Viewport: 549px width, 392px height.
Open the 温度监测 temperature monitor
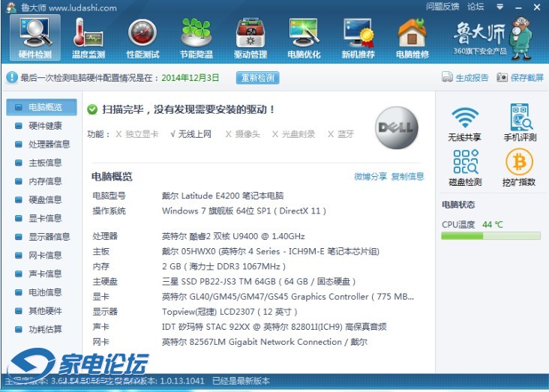pyautogui.click(x=88, y=37)
